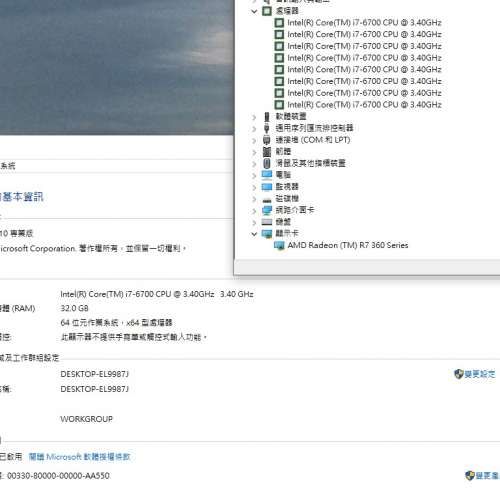Click the 韌體 firmware category icon

point(267,152)
